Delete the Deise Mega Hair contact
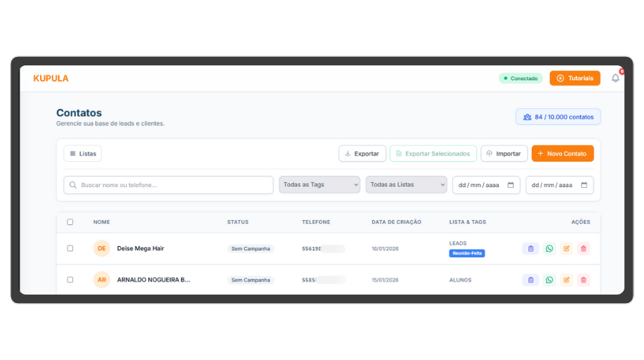644x360 pixels. click(584, 248)
